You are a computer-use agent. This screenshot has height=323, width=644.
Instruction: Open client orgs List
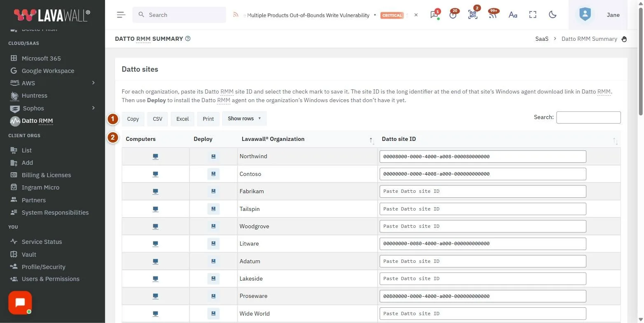(26, 150)
